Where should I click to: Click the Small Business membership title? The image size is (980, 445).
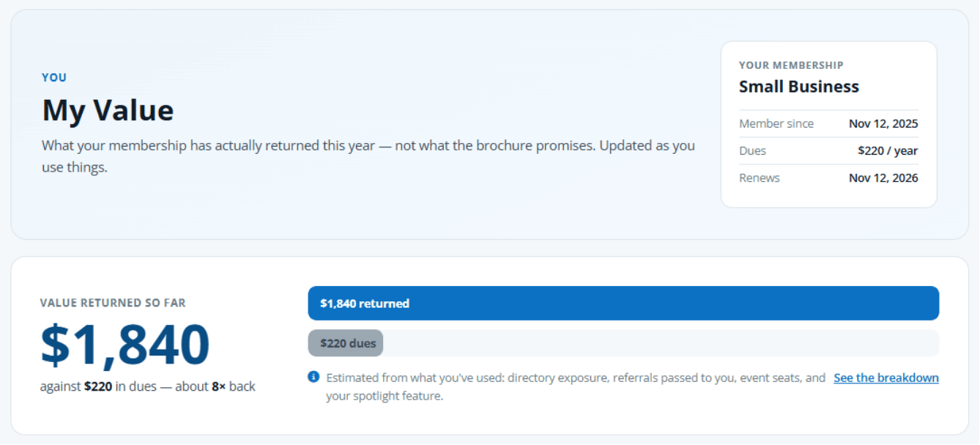pyautogui.click(x=799, y=87)
